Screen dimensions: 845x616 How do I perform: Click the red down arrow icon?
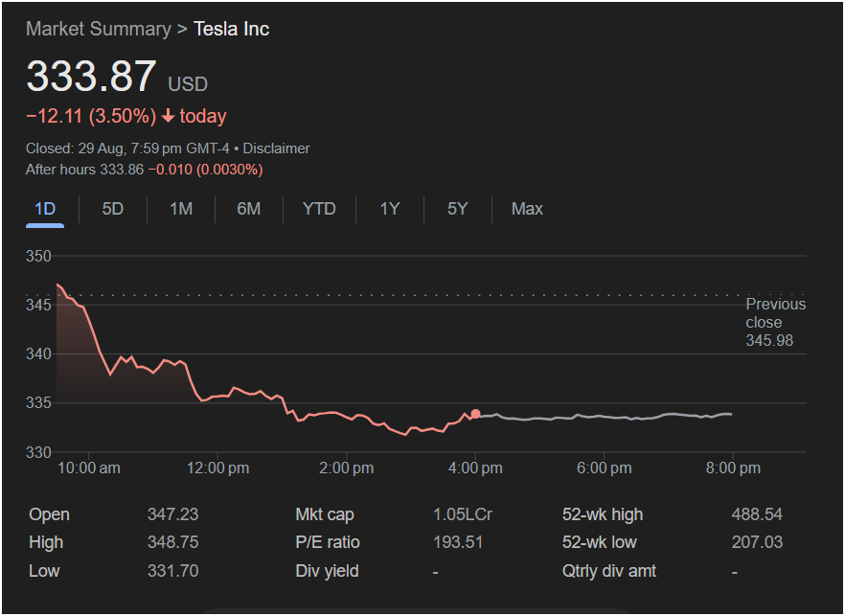coord(168,117)
